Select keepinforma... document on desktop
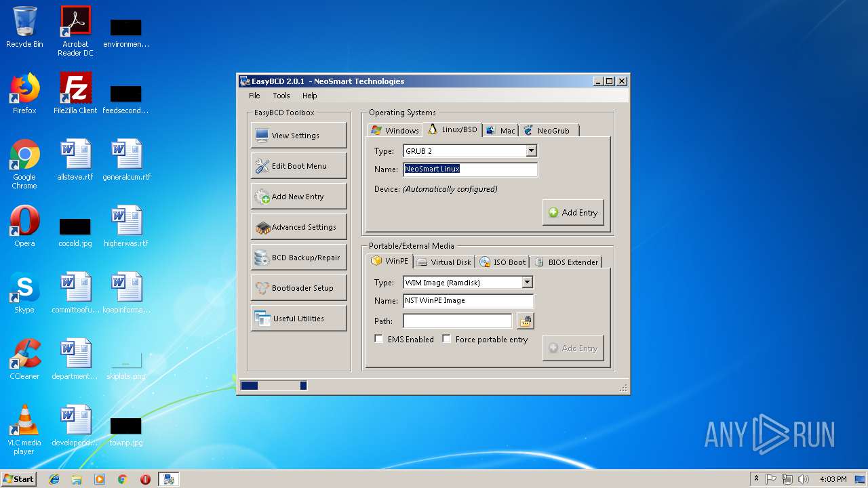This screenshot has height=488, width=868. point(126,293)
